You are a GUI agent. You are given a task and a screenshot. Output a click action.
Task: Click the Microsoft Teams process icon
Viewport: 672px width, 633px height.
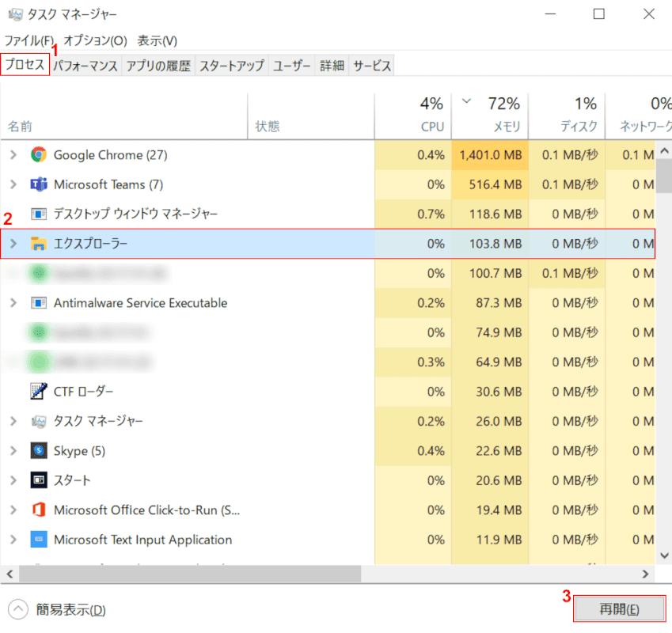39,184
